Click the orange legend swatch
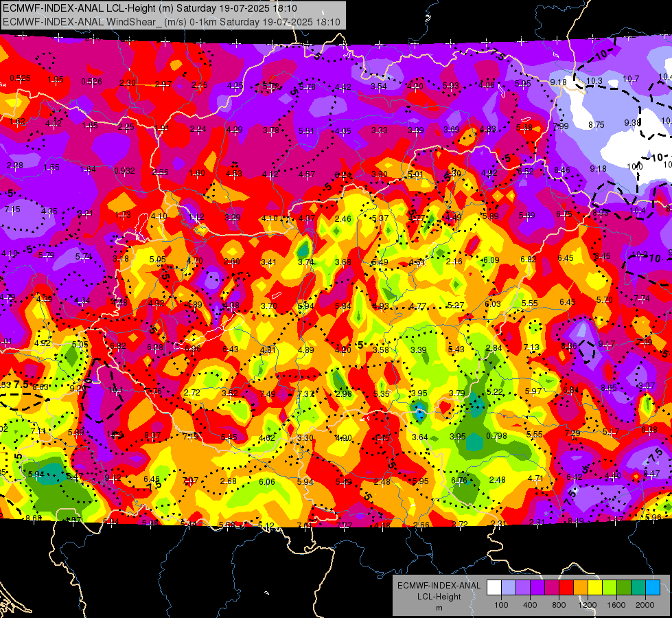 point(581,588)
